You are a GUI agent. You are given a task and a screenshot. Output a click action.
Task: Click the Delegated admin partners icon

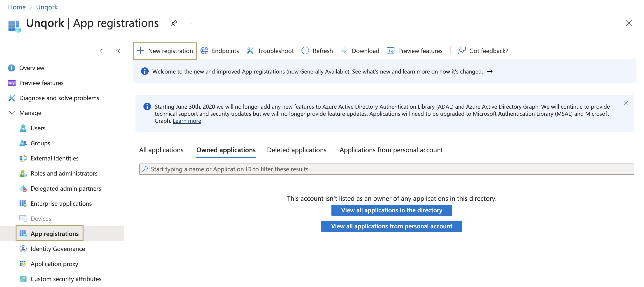[x=23, y=189]
